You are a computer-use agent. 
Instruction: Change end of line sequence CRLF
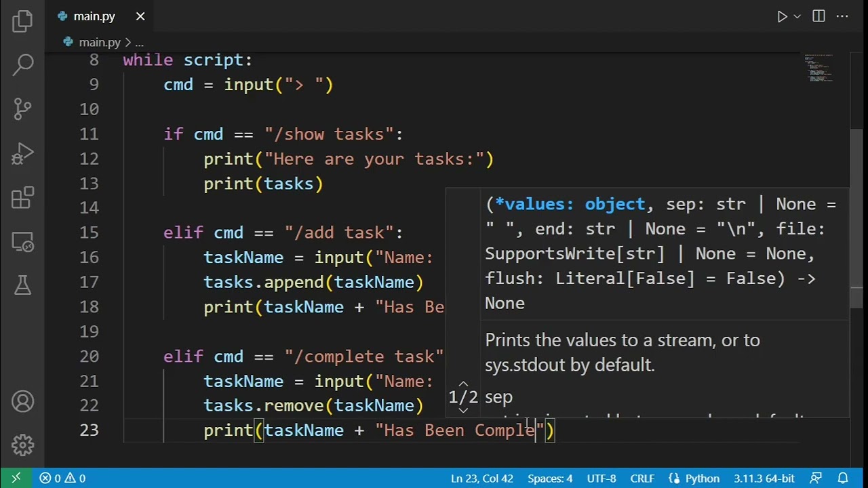pyautogui.click(x=642, y=478)
